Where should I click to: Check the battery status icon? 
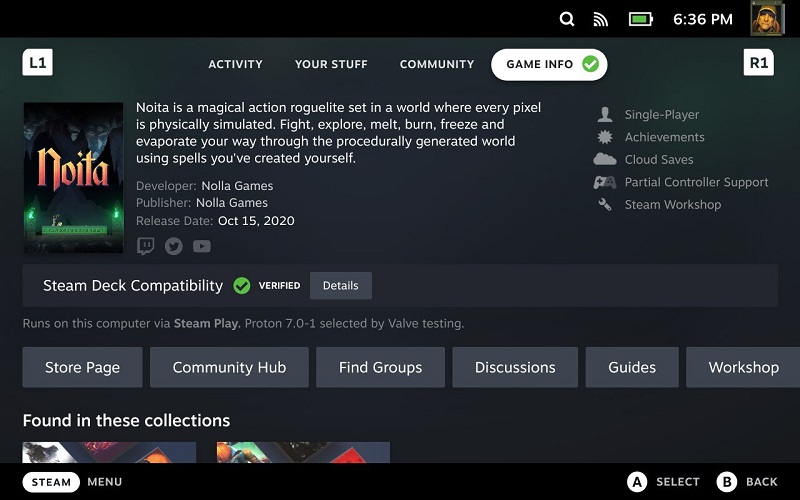pyautogui.click(x=640, y=19)
